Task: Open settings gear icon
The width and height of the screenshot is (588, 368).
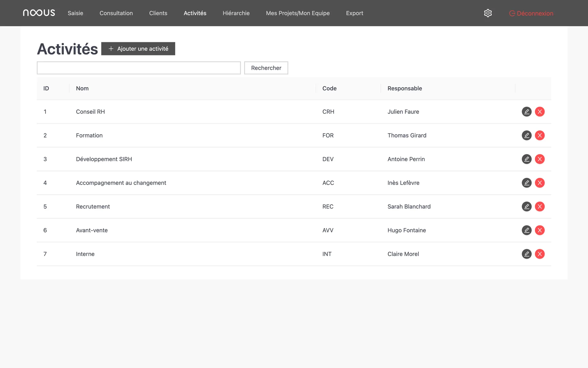Action: coord(488,13)
